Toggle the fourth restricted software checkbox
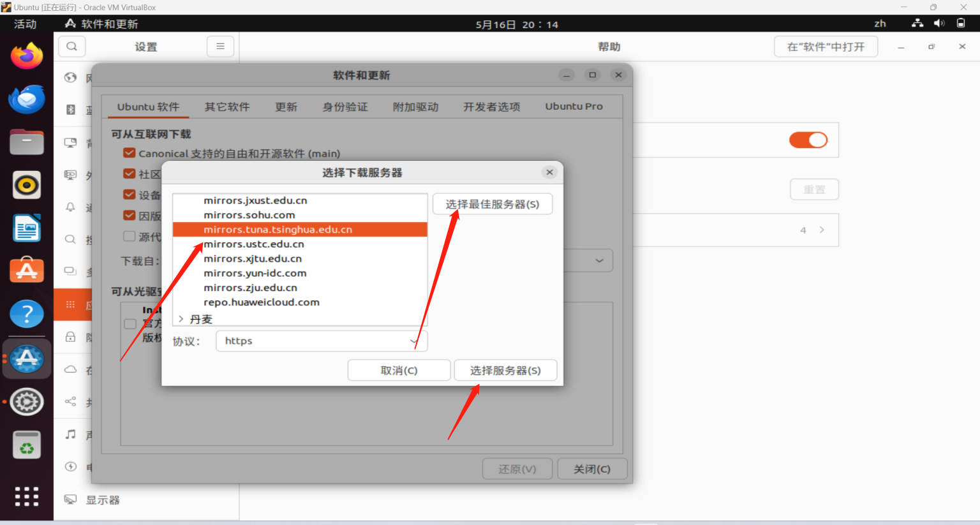The image size is (980, 525). click(x=130, y=216)
